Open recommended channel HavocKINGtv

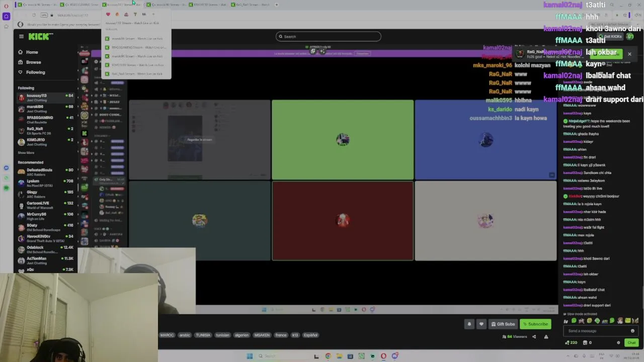click(45, 238)
